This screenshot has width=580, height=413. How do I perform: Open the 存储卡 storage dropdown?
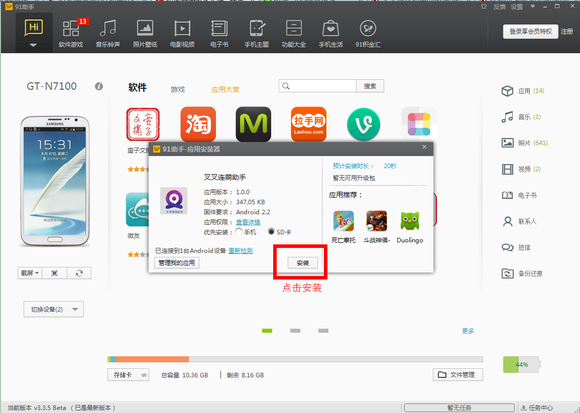pos(128,375)
